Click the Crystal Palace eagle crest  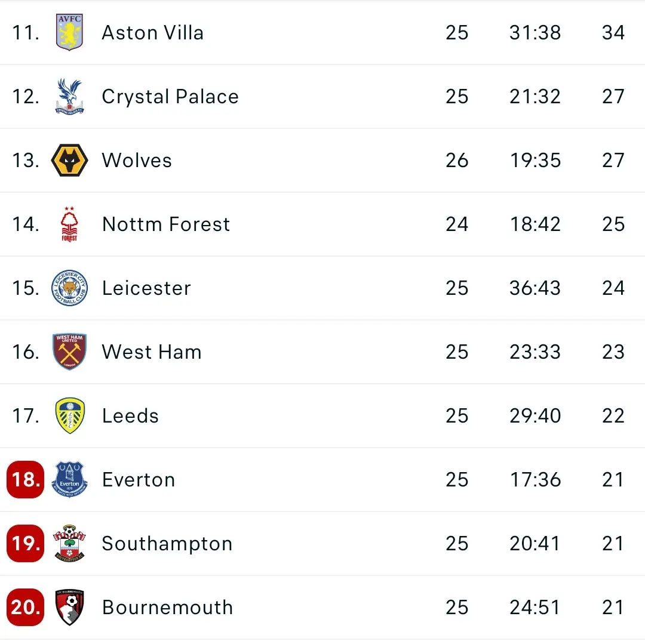[69, 96]
